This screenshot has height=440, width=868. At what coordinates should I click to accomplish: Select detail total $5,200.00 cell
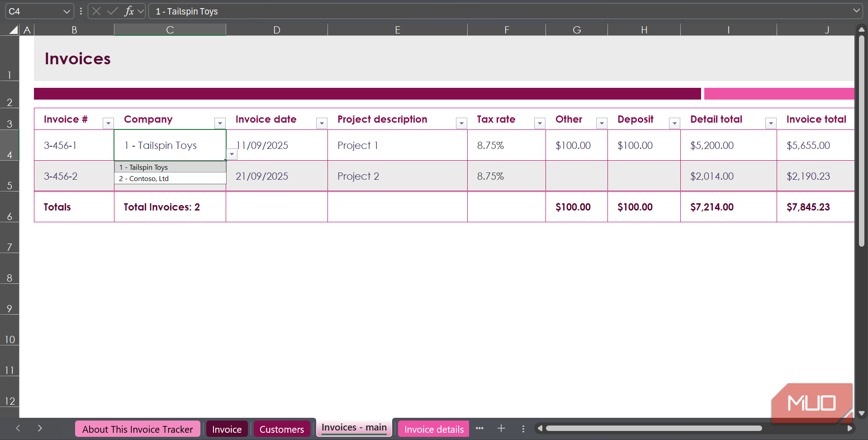[729, 145]
